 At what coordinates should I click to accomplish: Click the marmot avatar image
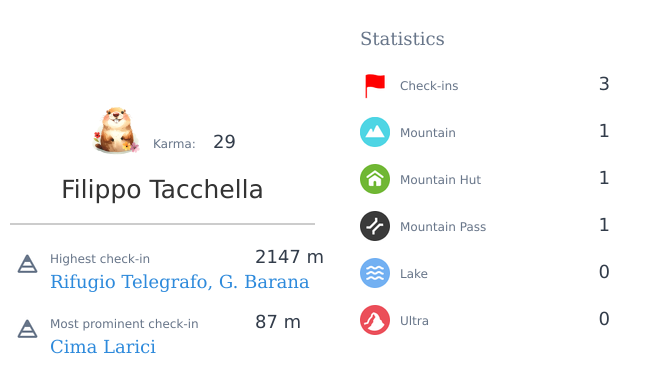[116, 130]
